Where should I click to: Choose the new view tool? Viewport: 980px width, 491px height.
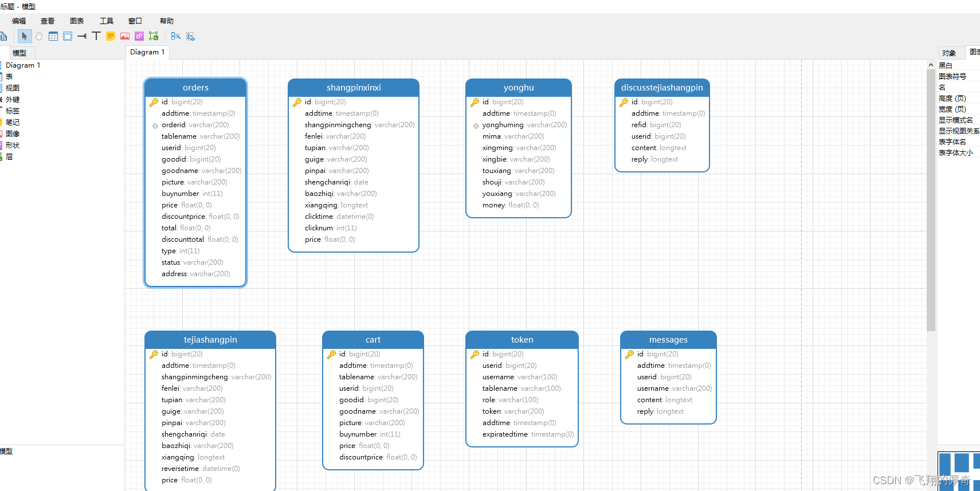(68, 36)
